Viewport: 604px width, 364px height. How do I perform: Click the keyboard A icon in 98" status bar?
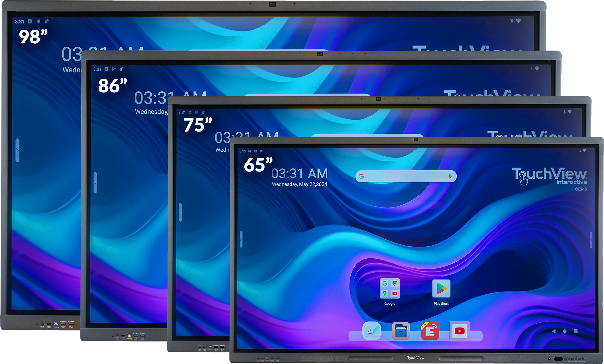pyautogui.click(x=30, y=21)
